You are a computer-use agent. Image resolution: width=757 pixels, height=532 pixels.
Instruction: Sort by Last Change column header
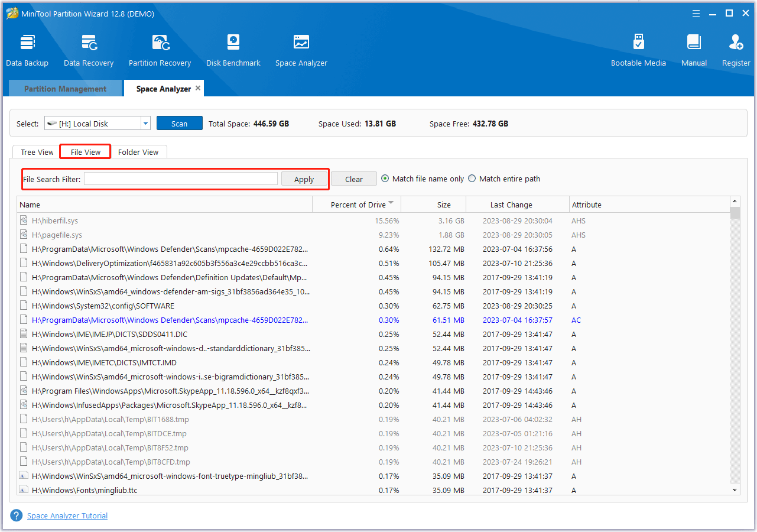[x=518, y=205]
